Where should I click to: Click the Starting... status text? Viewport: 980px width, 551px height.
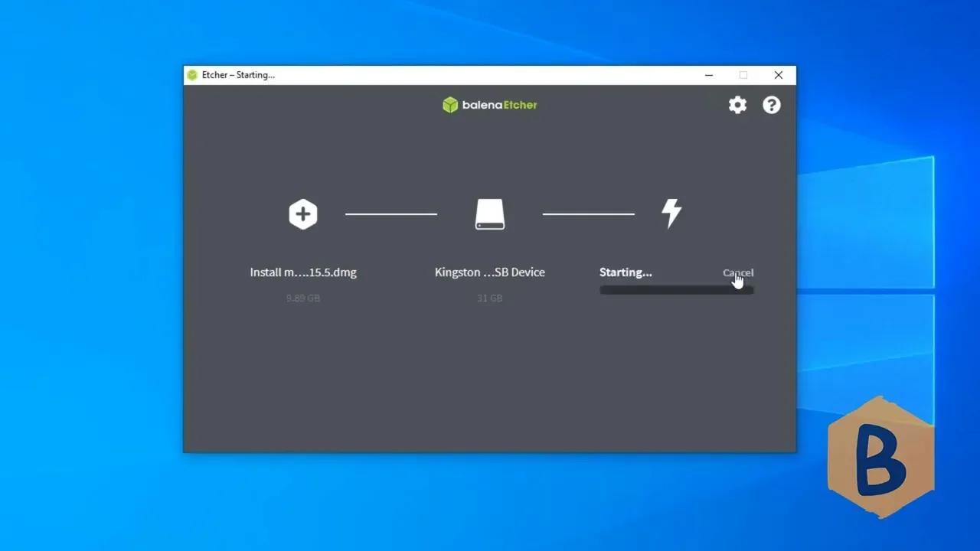coord(626,272)
